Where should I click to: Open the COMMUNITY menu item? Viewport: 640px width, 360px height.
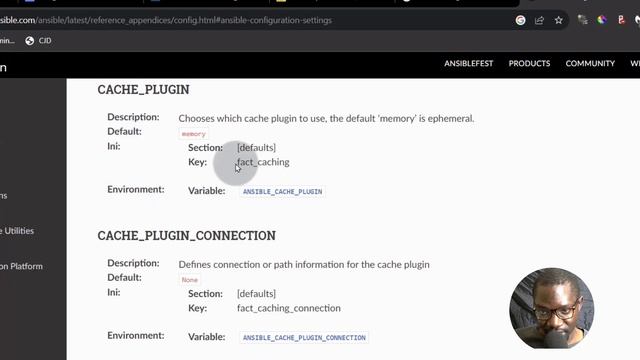click(590, 63)
